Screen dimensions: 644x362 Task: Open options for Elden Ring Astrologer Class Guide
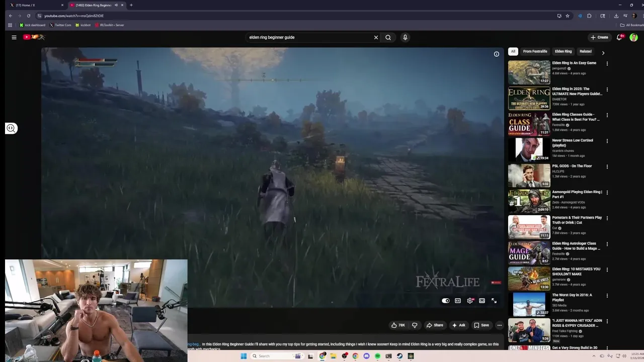click(x=607, y=244)
